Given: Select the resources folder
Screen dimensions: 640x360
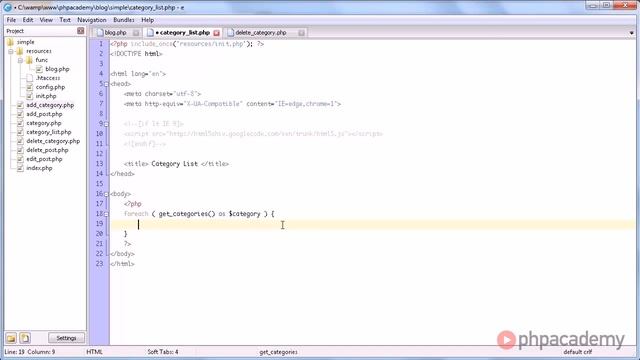Looking at the screenshot, I should point(39,51).
